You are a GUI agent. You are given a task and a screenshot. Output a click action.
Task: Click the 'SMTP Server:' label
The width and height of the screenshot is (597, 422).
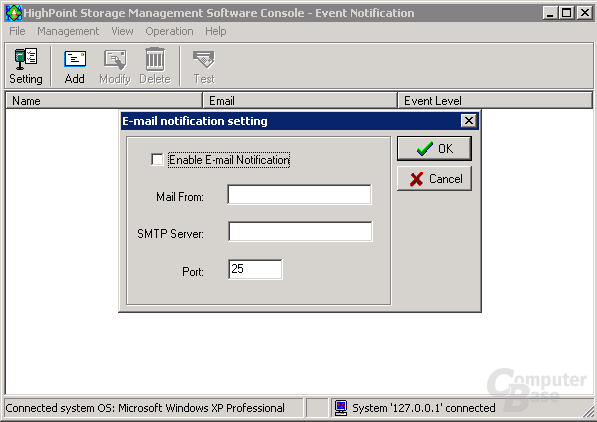(x=170, y=233)
